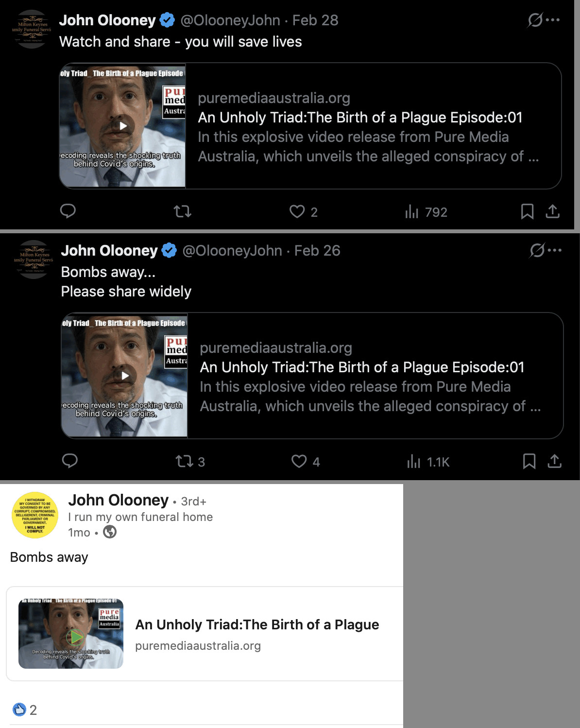Open John Olooney's LinkedIn profile name
Screen dimensions: 580x728
118,500
